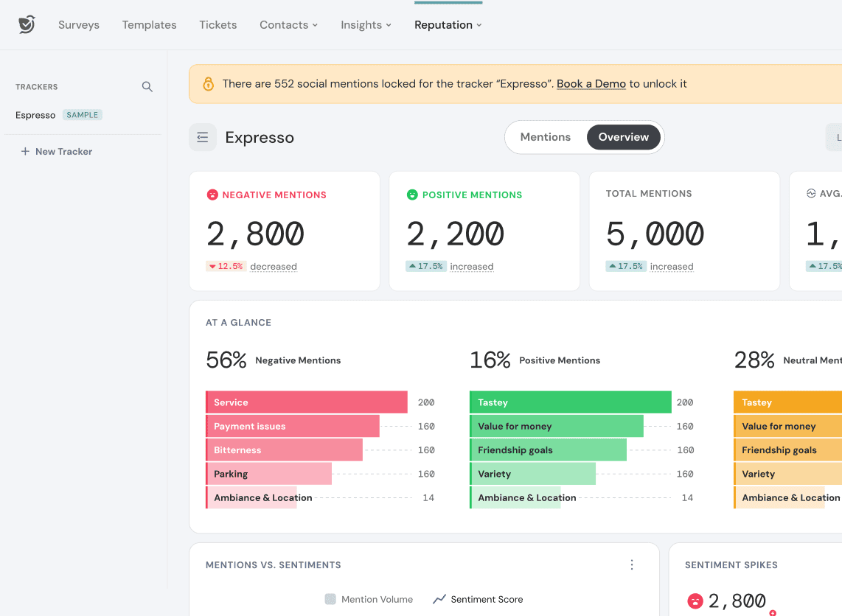This screenshot has width=842, height=616.
Task: Click the 2,800 value in Sentiment Spikes
Action: click(x=737, y=601)
